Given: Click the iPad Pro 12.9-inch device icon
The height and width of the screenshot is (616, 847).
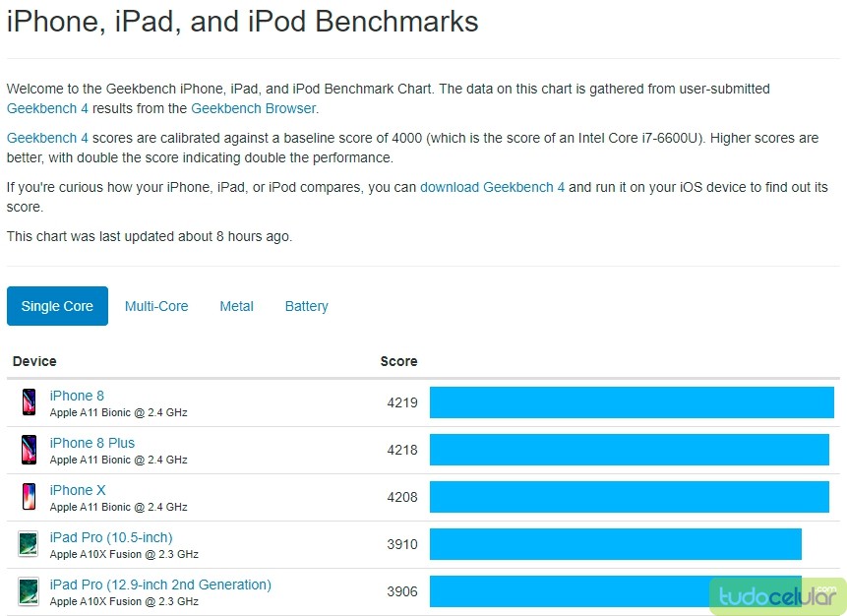Looking at the screenshot, I should [29, 591].
